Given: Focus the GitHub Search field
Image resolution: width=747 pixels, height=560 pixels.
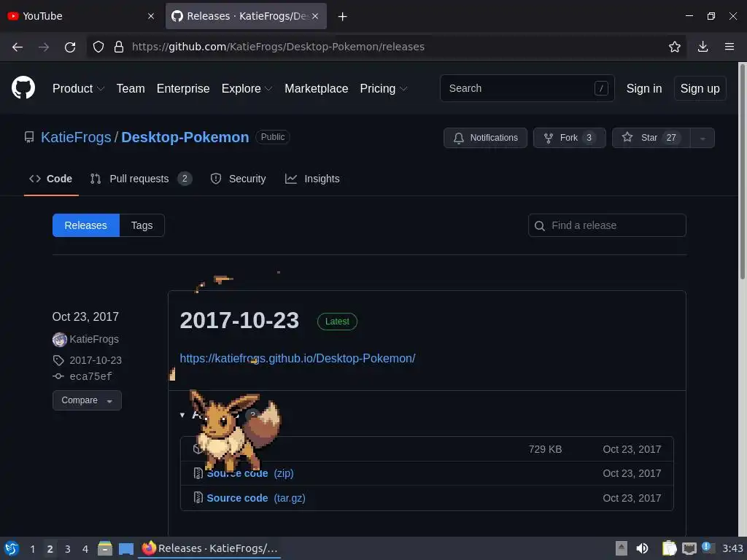Looking at the screenshot, I should pos(527,88).
